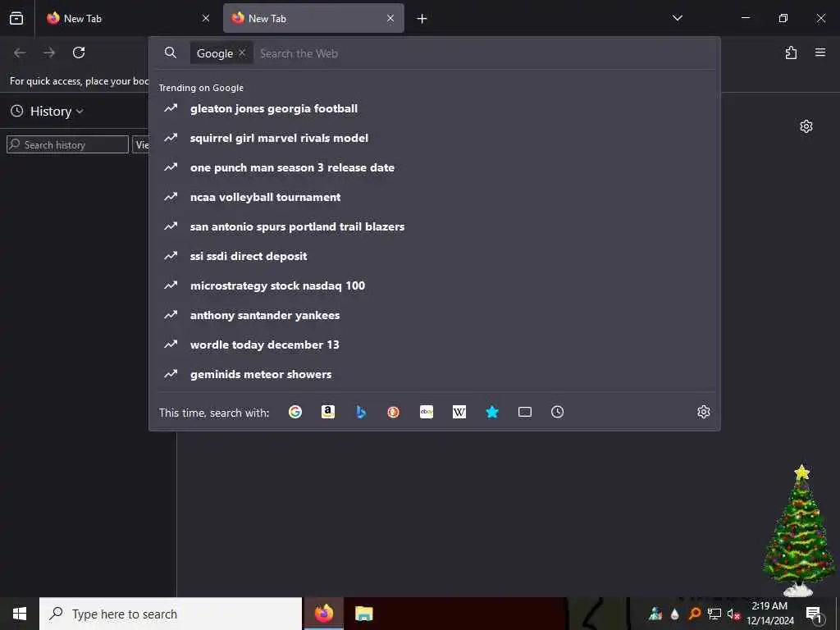The height and width of the screenshot is (630, 840).
Task: Click the orange magnifier tray icon
Action: point(695,614)
